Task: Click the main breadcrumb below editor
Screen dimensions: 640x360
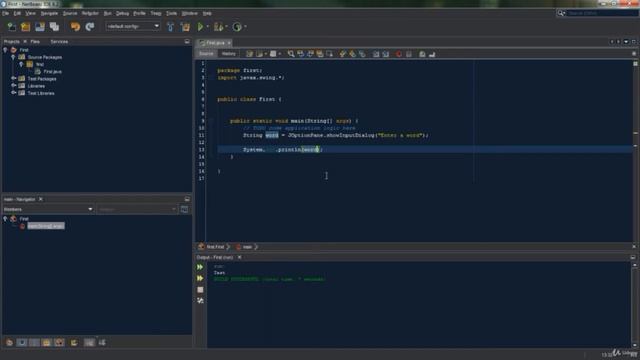Action: tap(247, 247)
